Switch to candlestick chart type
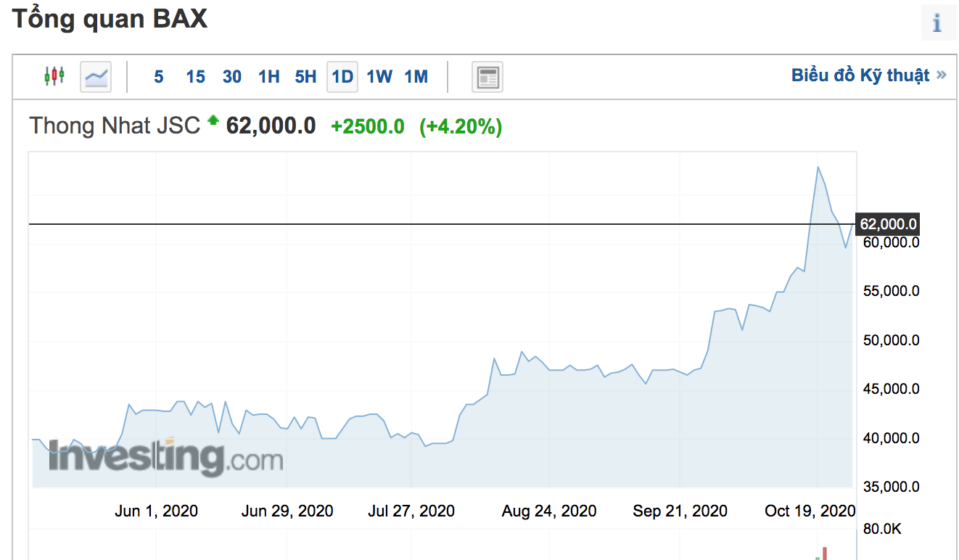Screen dimensions: 959x560 (54, 76)
